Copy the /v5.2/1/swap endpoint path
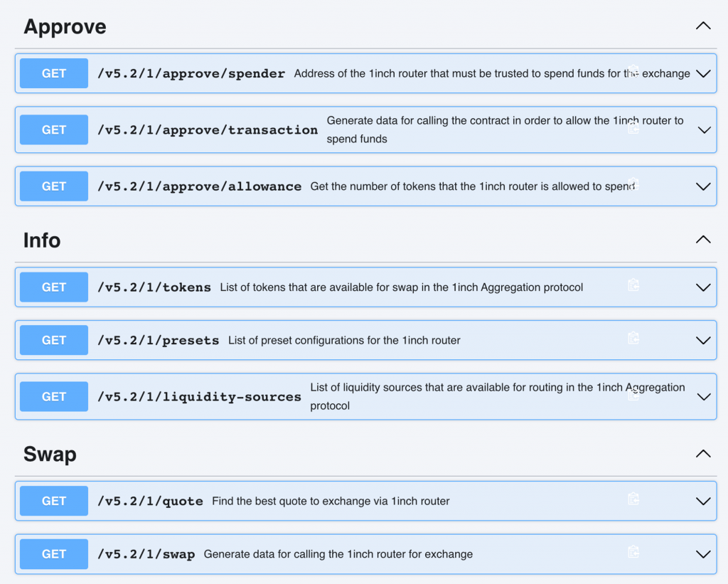728x584 pixels. tap(633, 552)
